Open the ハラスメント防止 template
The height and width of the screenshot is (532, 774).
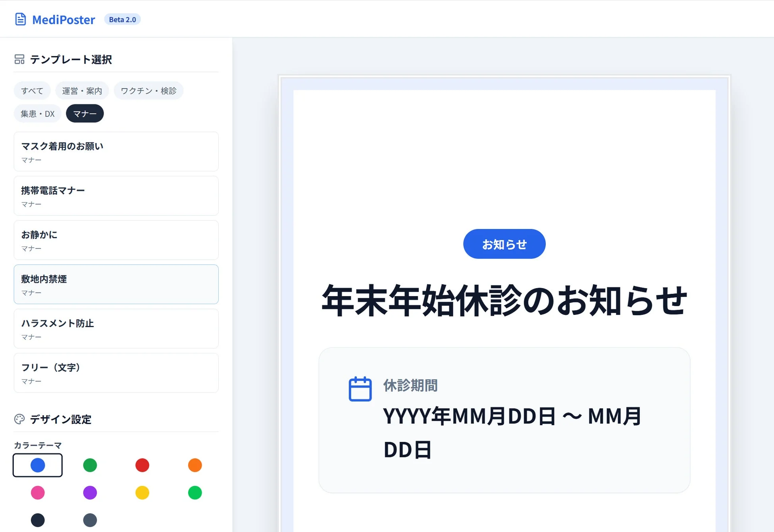tap(116, 329)
